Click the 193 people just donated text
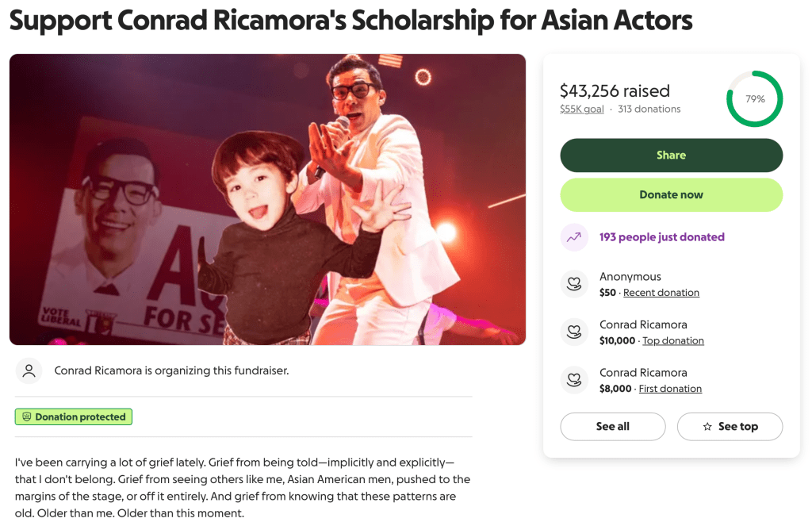The image size is (812, 522). (x=662, y=237)
